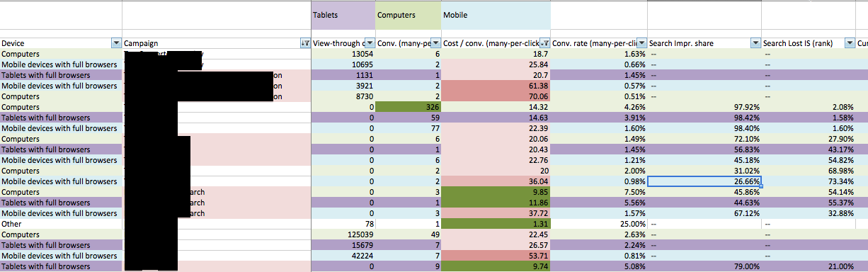Image resolution: width=868 pixels, height=272 pixels.
Task: Select the red cell with cost 70.06
Action: pos(496,96)
